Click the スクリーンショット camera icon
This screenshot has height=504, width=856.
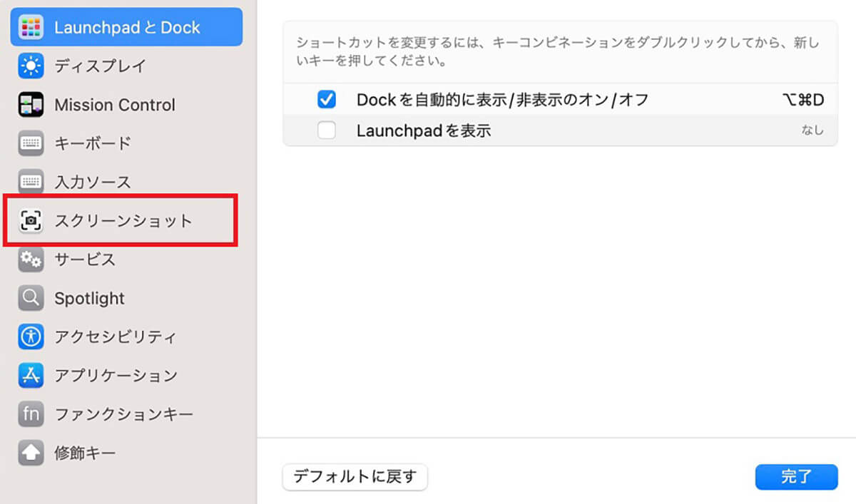click(x=31, y=221)
